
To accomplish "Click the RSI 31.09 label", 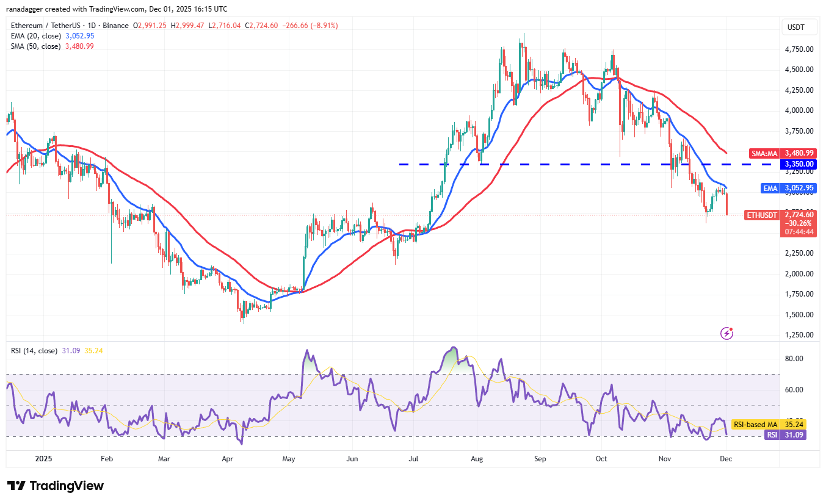I will 787,434.
